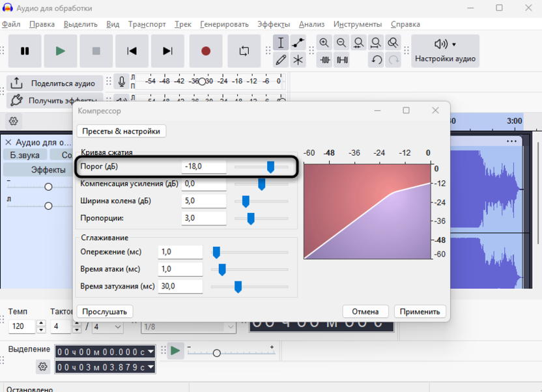542x392 pixels.
Task: Click the red Record button
Action: click(206, 51)
